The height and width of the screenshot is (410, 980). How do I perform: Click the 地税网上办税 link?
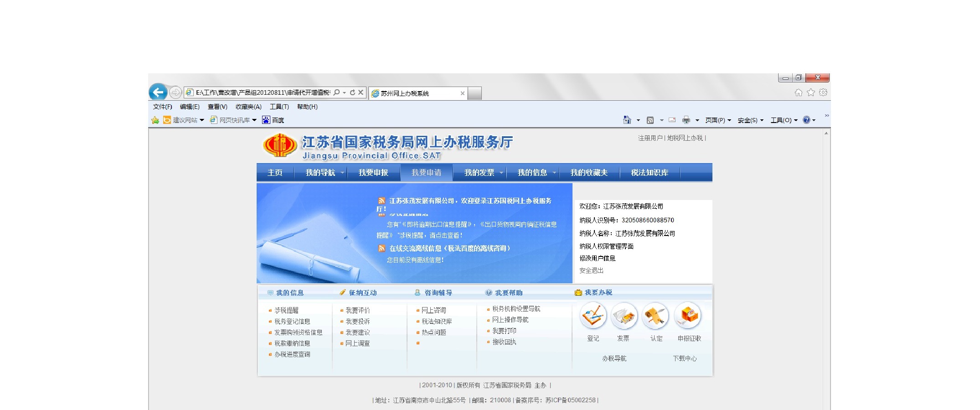click(685, 138)
